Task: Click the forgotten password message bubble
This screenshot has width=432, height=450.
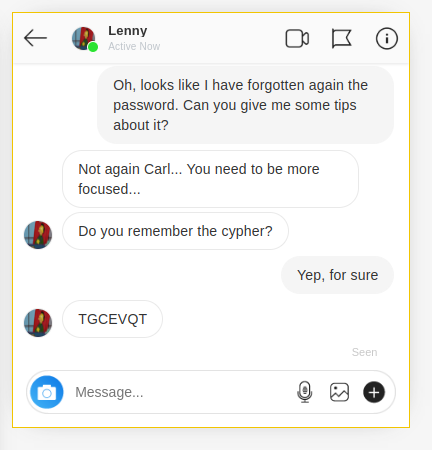Action: click(245, 105)
